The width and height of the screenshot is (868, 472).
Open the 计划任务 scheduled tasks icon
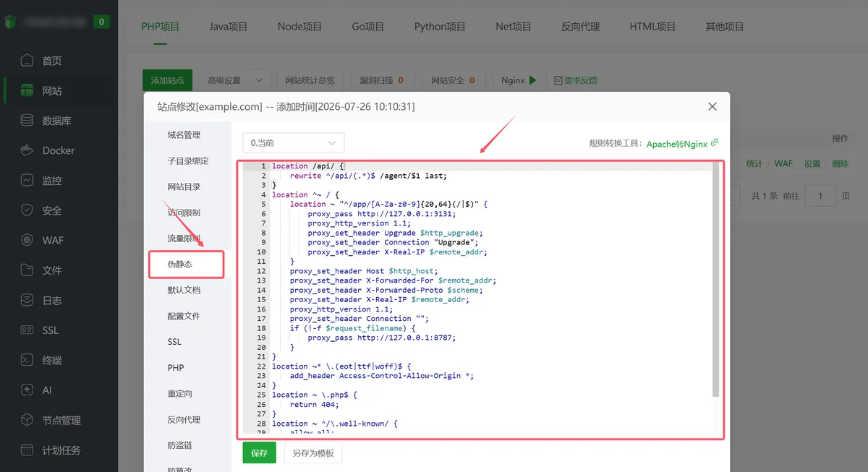pos(27,450)
